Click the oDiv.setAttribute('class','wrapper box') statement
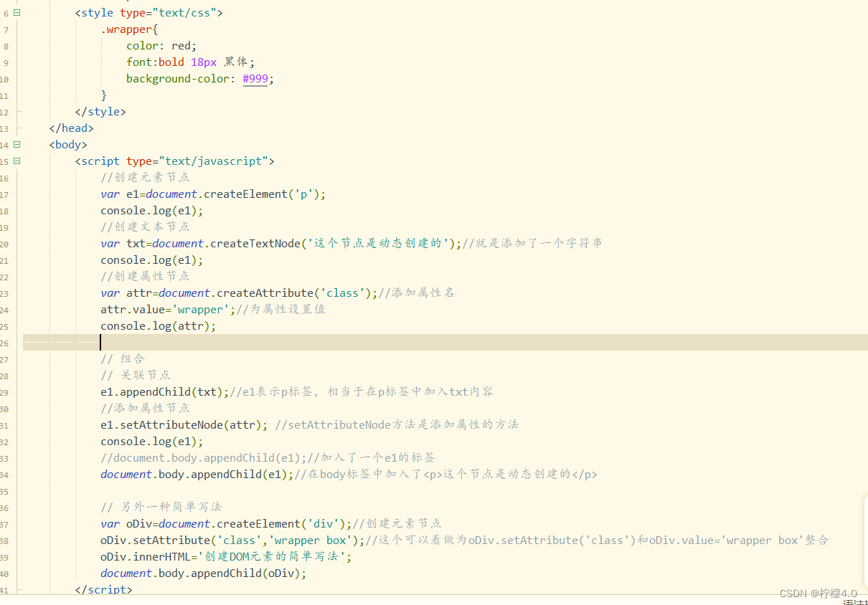This screenshot has height=605, width=868. [x=233, y=540]
